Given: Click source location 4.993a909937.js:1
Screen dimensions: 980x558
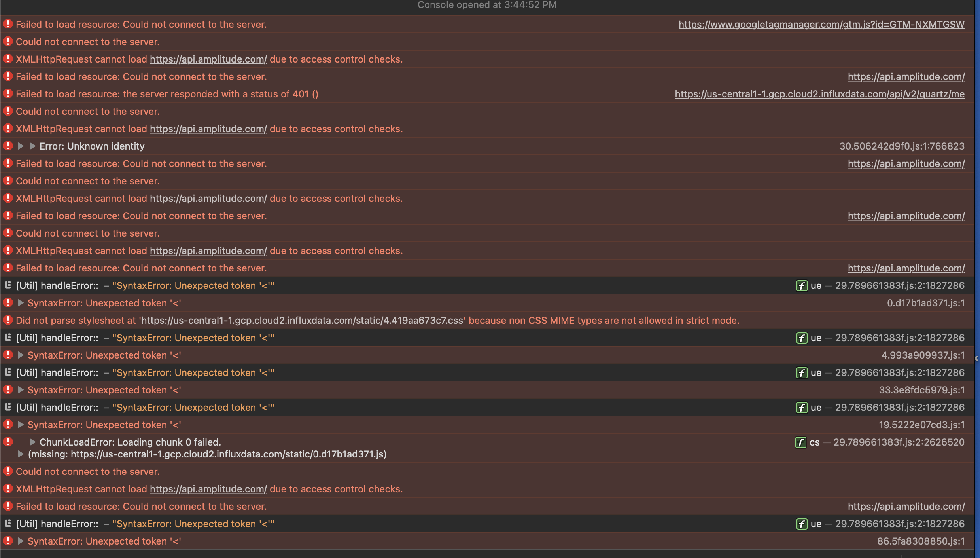Looking at the screenshot, I should (x=923, y=355).
